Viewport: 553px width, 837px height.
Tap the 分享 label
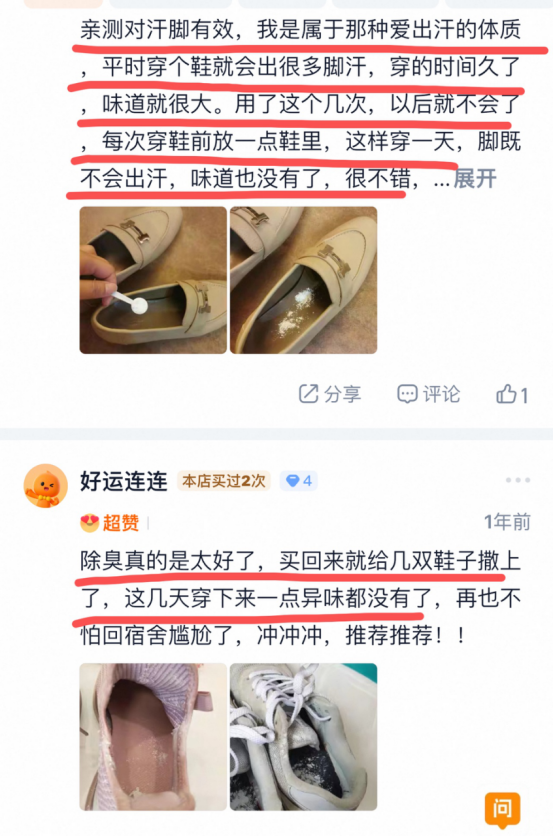click(x=343, y=394)
